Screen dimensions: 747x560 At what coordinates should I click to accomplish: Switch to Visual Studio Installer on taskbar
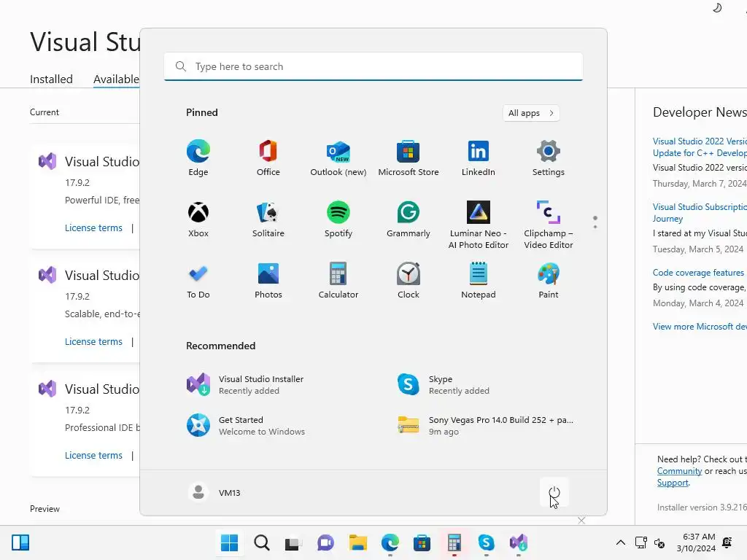tap(519, 542)
